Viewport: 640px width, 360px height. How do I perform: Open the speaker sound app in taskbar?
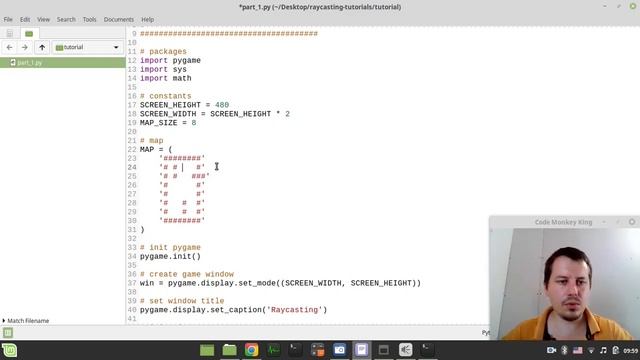coord(406,350)
